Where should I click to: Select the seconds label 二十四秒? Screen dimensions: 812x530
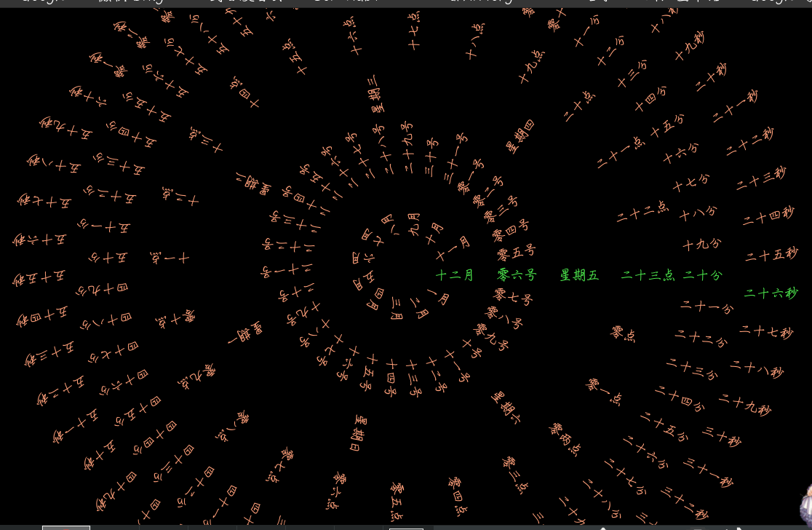coord(768,215)
